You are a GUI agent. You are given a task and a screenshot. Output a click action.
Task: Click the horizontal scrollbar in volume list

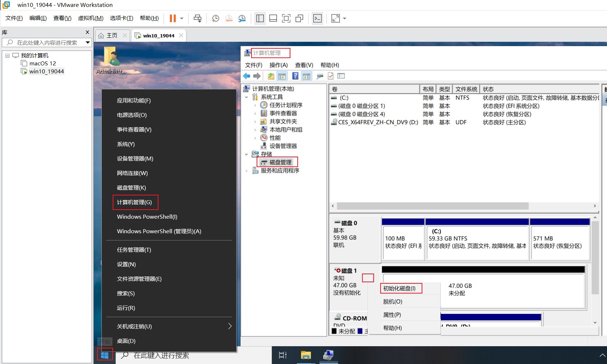click(433, 206)
